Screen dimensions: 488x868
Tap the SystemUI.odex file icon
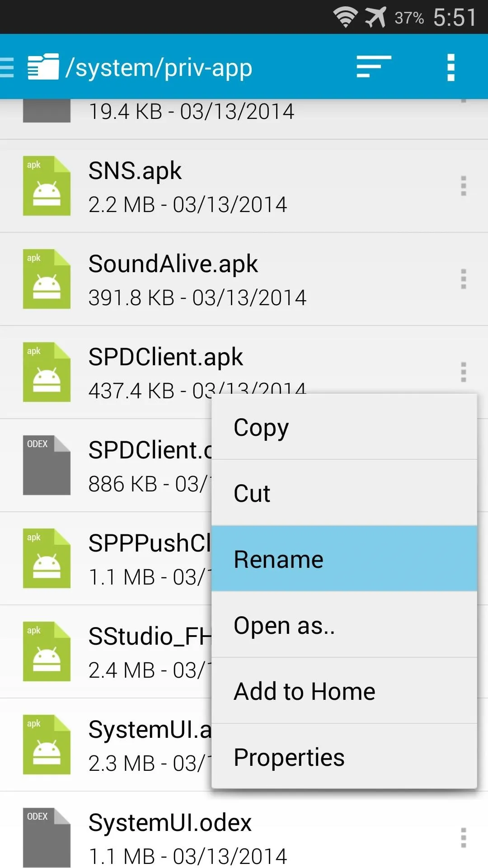[x=47, y=838]
